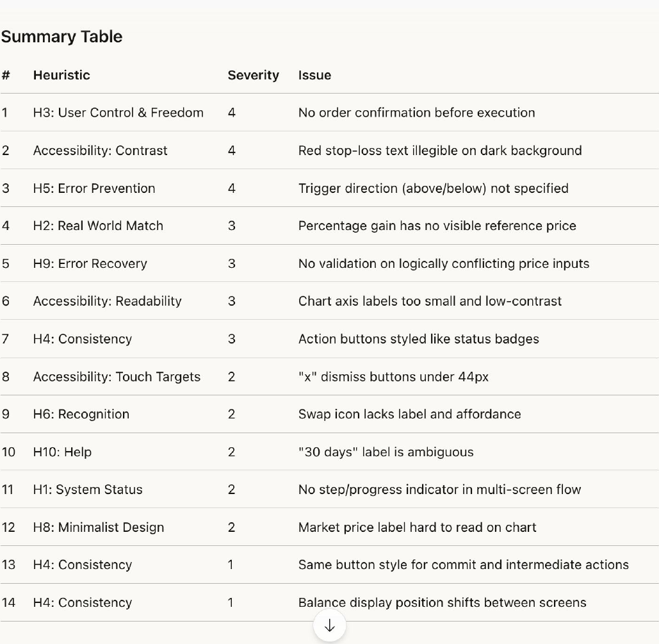Click 'No order confirmation before execution' issue

[x=416, y=113]
